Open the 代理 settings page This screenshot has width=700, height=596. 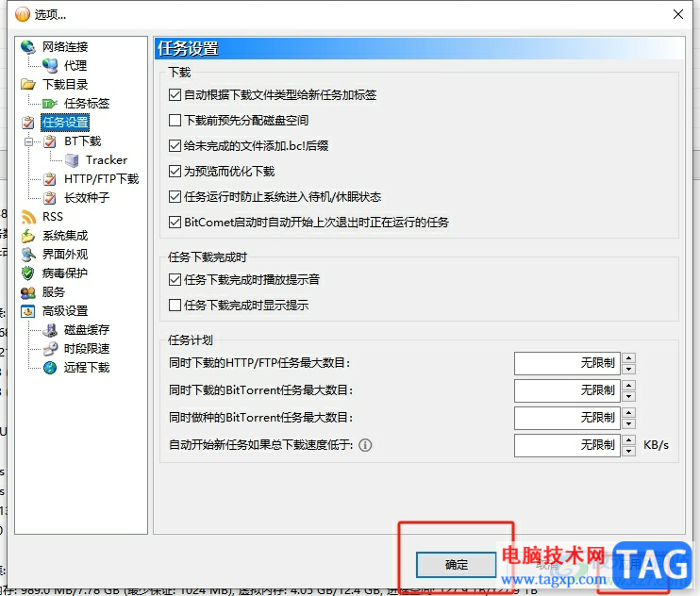pyautogui.click(x=75, y=66)
